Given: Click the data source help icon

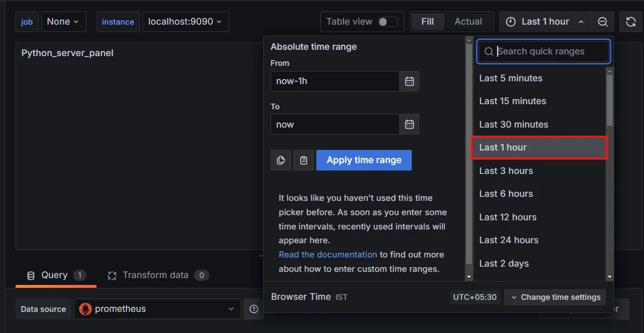Looking at the screenshot, I should tap(254, 309).
